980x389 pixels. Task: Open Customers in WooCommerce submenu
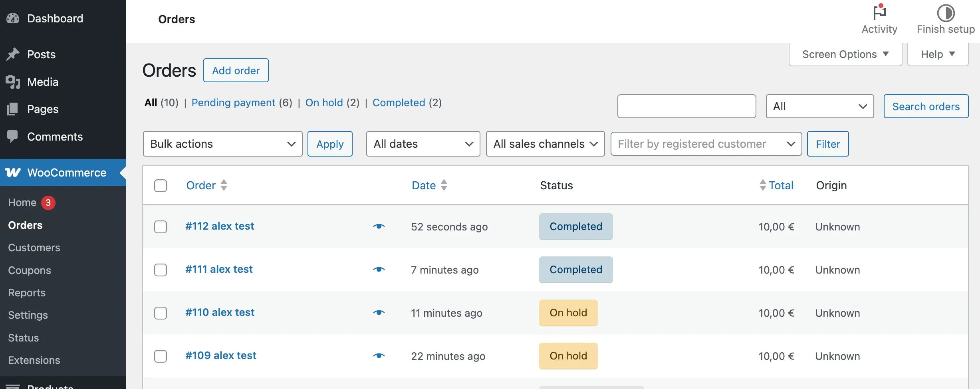point(34,248)
